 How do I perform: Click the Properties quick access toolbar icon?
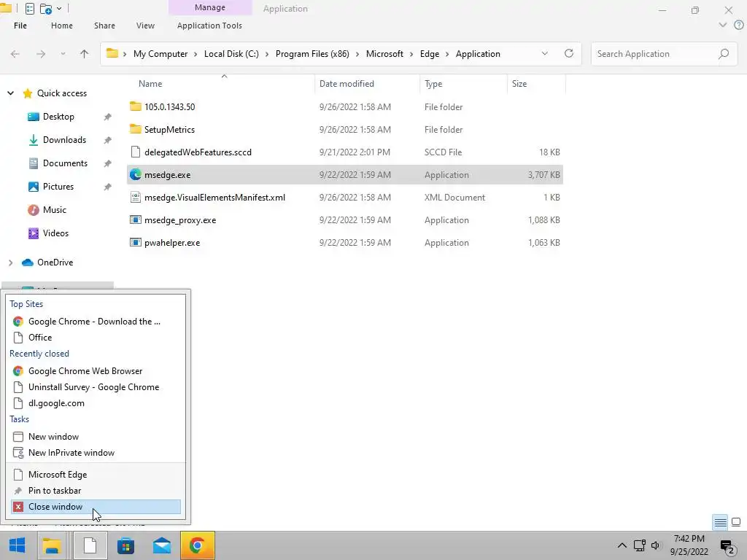point(29,9)
